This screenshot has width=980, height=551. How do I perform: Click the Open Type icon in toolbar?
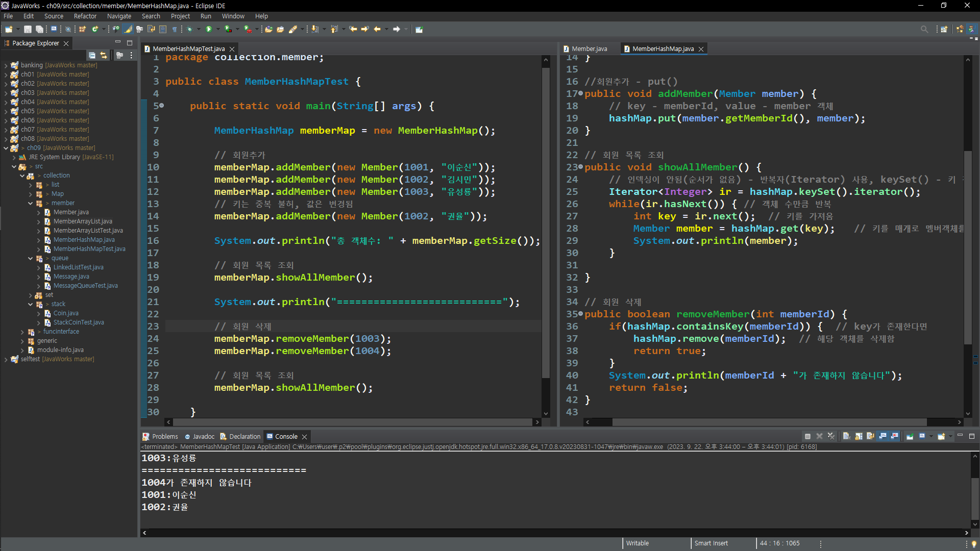268,29
